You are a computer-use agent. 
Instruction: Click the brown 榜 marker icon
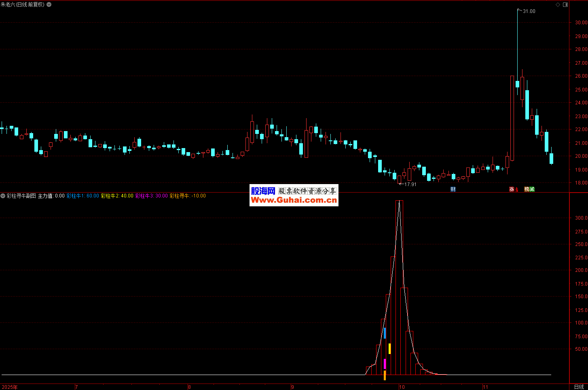527,189
